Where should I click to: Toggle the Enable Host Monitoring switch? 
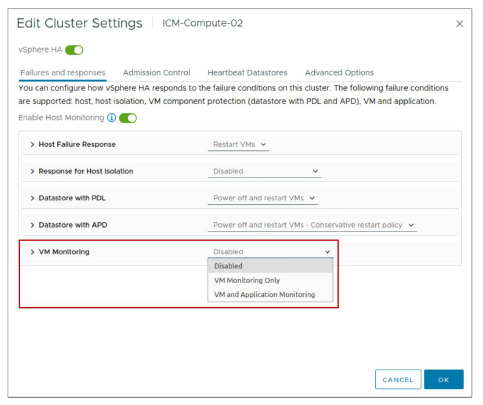point(128,118)
